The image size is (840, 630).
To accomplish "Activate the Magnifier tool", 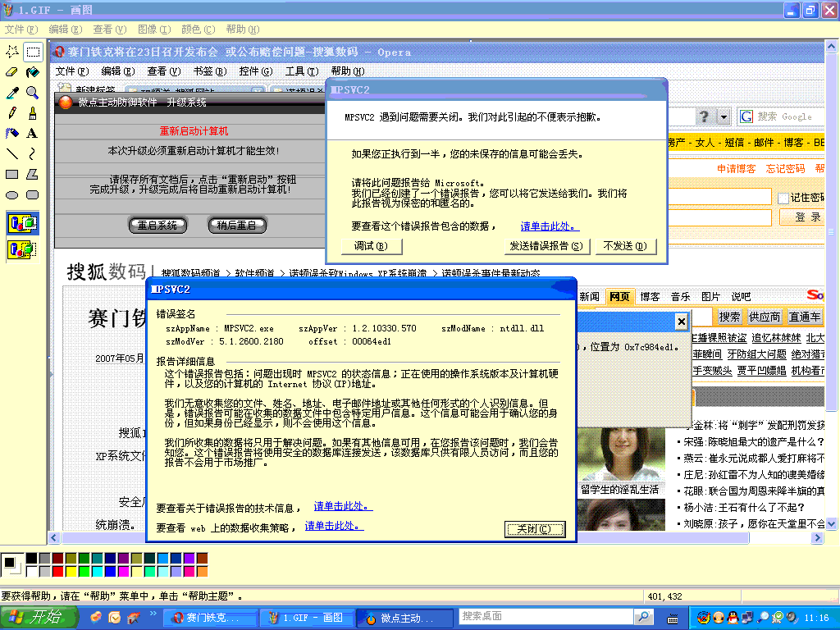I will 33,93.
